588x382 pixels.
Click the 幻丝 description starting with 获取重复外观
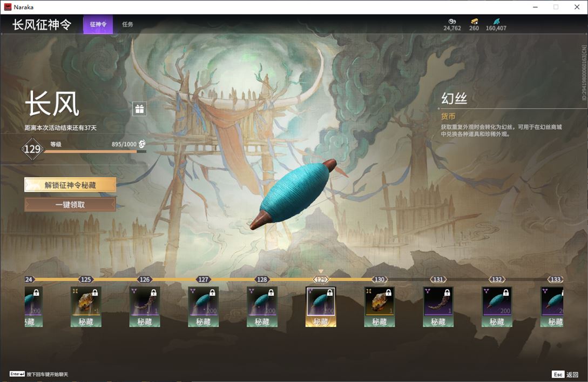click(502, 130)
